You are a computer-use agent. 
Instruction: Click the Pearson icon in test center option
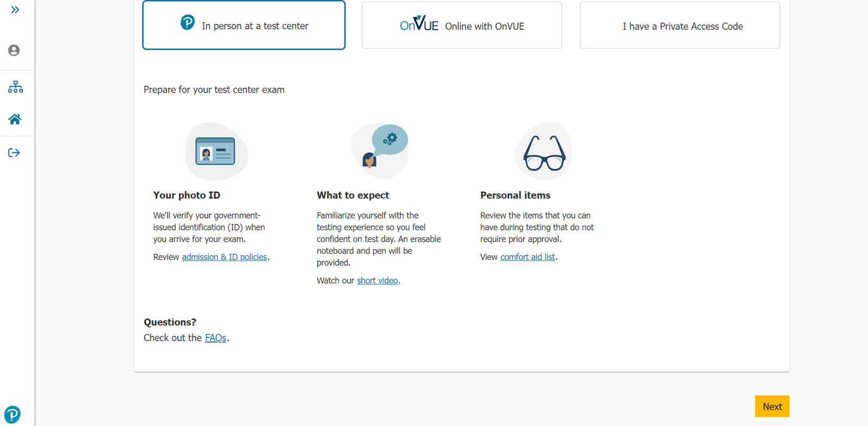188,23
